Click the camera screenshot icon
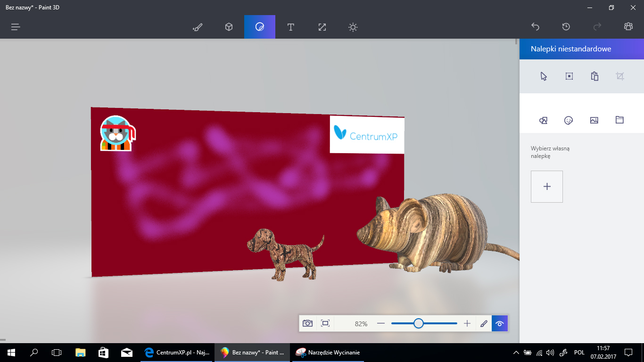Image resolution: width=644 pixels, height=362 pixels. point(307,323)
